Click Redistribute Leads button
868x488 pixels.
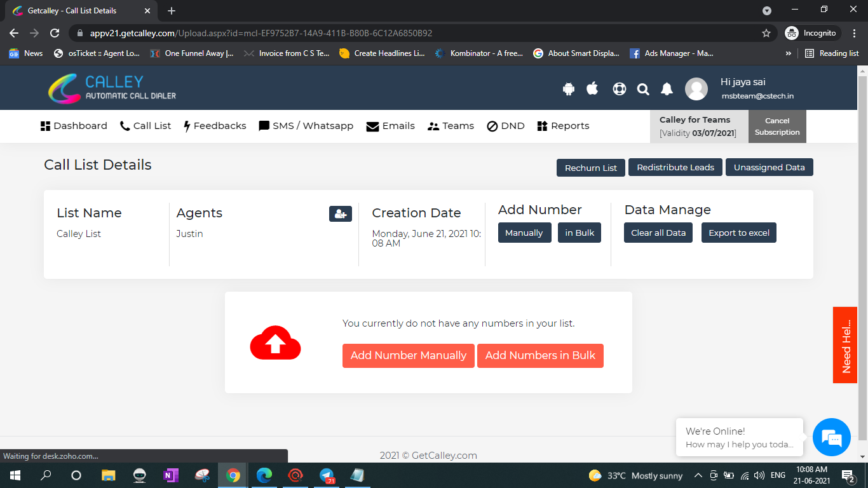[675, 167]
